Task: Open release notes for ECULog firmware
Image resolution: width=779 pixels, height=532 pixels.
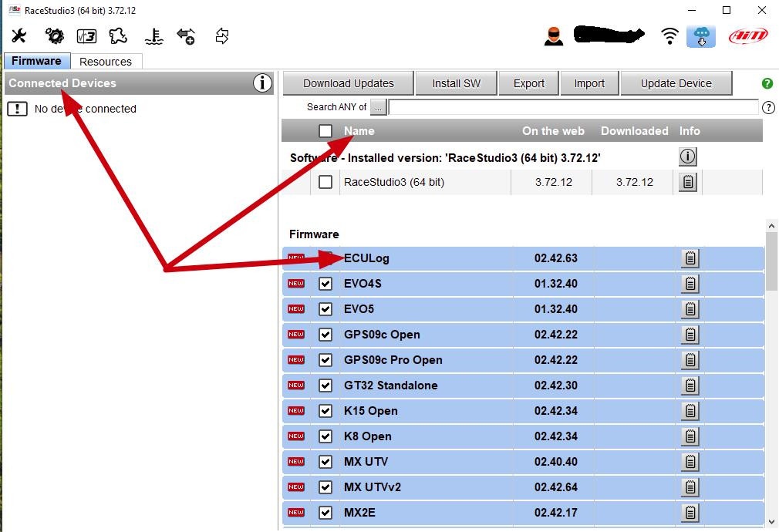Action: click(690, 258)
